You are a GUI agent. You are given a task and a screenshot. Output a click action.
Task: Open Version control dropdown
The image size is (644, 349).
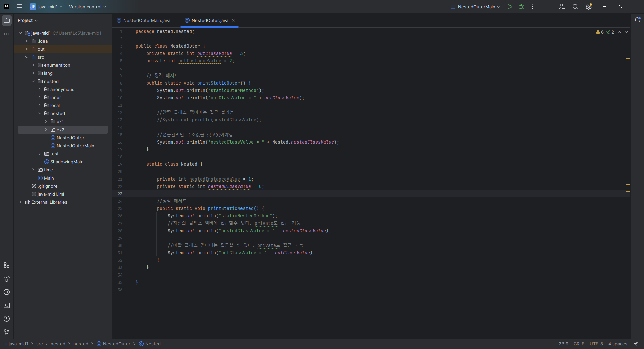tap(88, 7)
